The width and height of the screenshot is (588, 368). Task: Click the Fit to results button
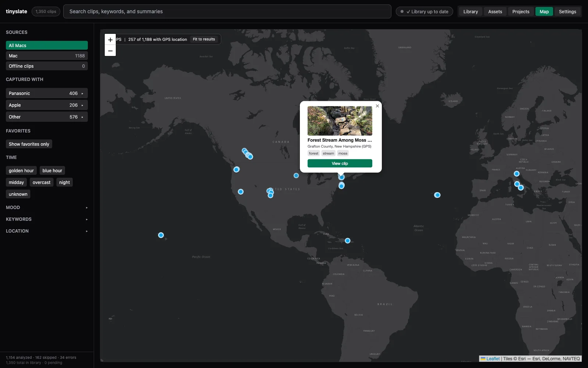coord(204,39)
